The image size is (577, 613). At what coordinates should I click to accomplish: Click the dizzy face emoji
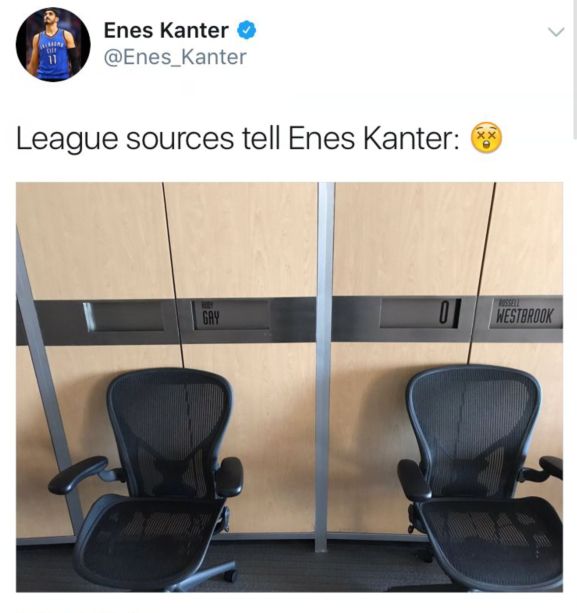pos(486,138)
